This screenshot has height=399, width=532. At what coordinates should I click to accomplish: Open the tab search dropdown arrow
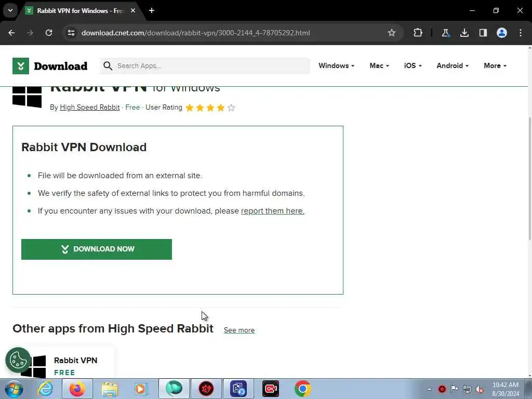point(10,10)
